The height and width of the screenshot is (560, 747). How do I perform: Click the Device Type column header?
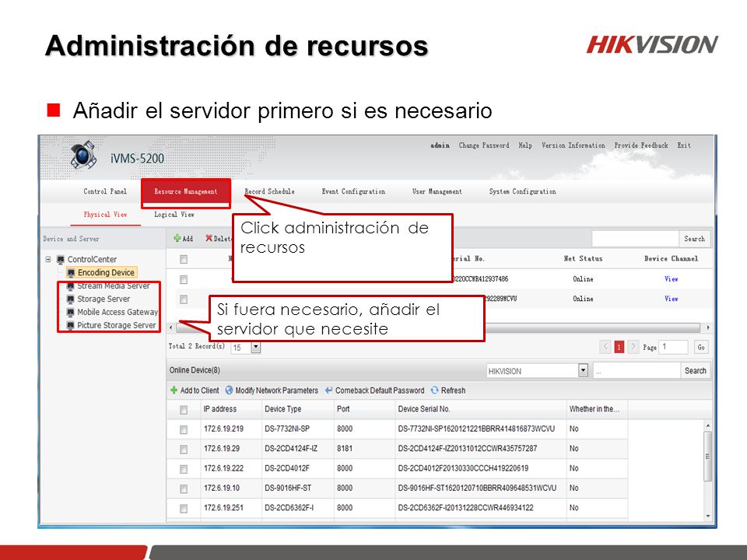[x=283, y=409]
